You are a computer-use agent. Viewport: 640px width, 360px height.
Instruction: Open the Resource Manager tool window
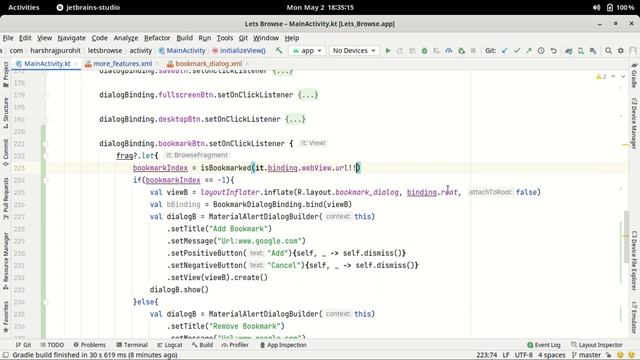point(6,261)
